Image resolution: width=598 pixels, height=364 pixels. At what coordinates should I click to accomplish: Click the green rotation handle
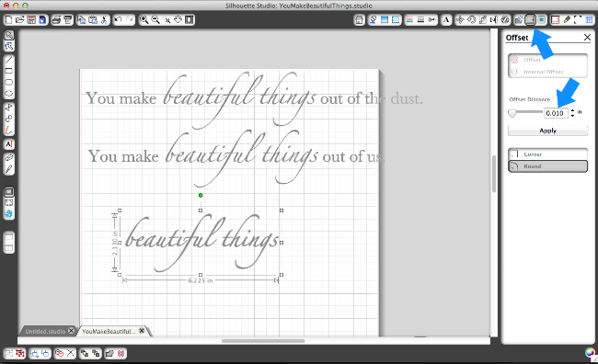[201, 196]
